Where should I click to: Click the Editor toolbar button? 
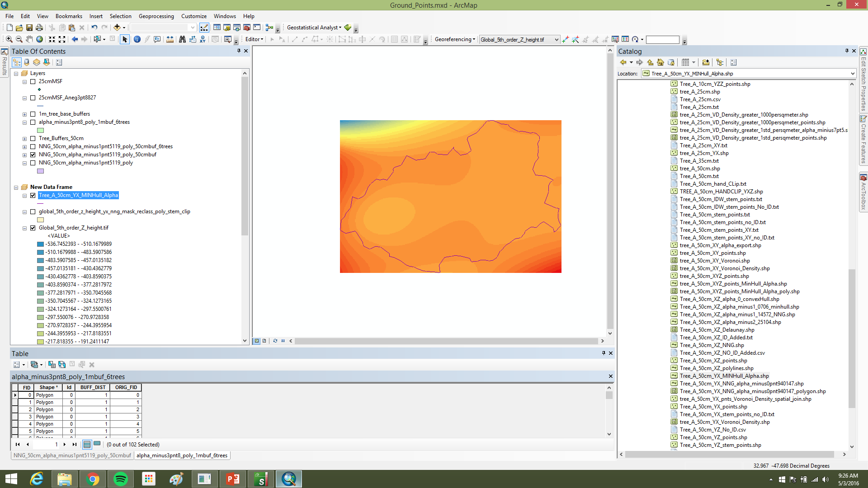(x=253, y=39)
